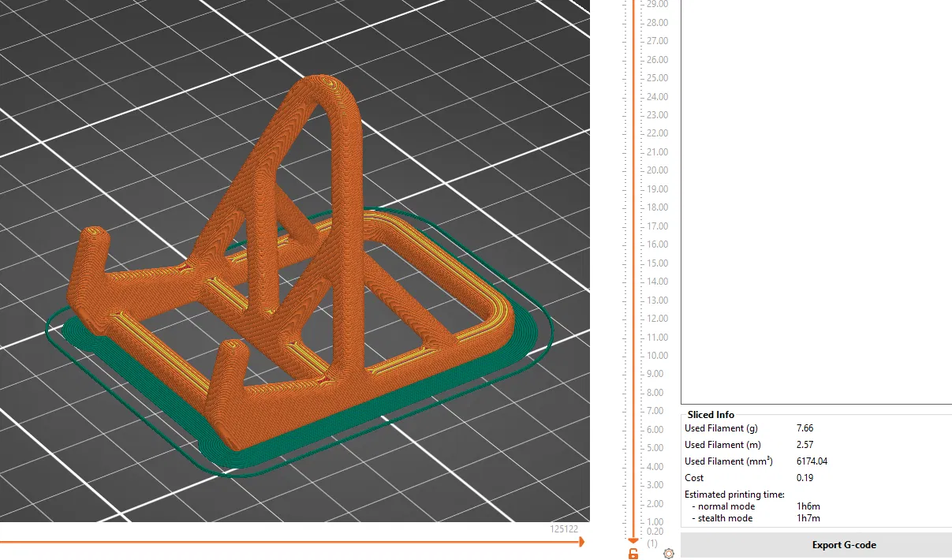Click the vertical layer slider track near 15.00
This screenshot has width=952, height=560.
pos(633,263)
